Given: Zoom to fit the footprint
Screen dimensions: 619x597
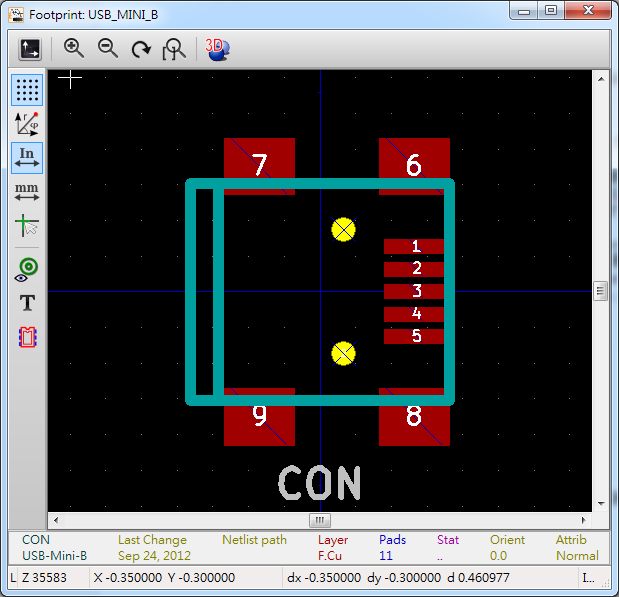Looking at the screenshot, I should tap(175, 48).
